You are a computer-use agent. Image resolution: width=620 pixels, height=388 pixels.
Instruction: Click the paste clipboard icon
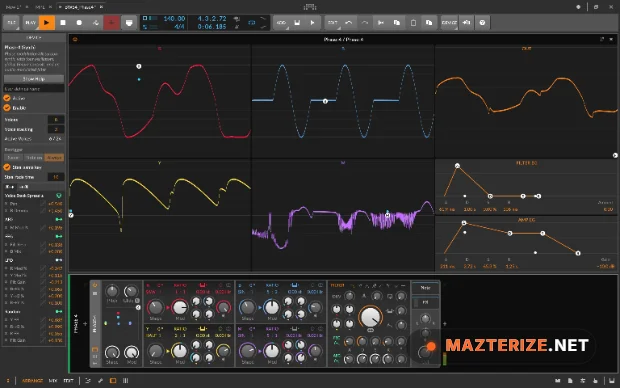click(x=413, y=23)
